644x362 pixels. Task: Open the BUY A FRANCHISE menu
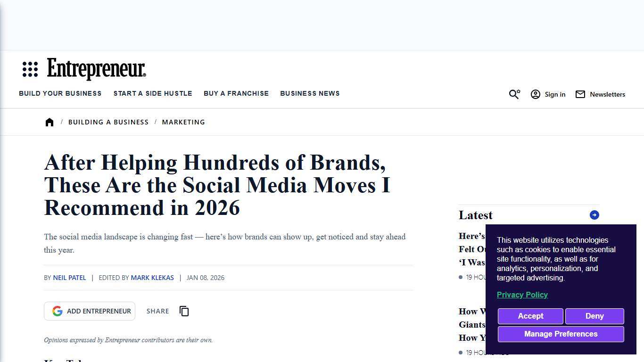click(236, 93)
